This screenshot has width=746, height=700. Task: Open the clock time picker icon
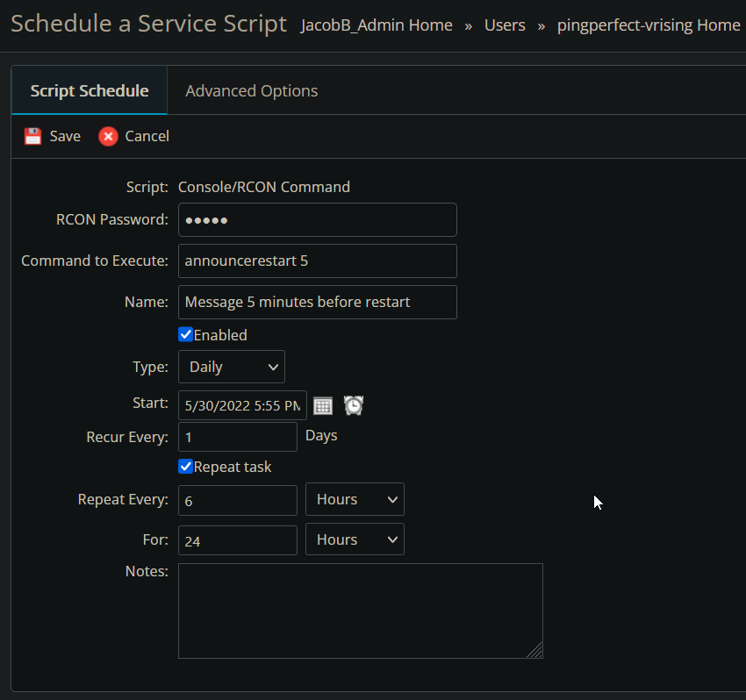tap(354, 405)
